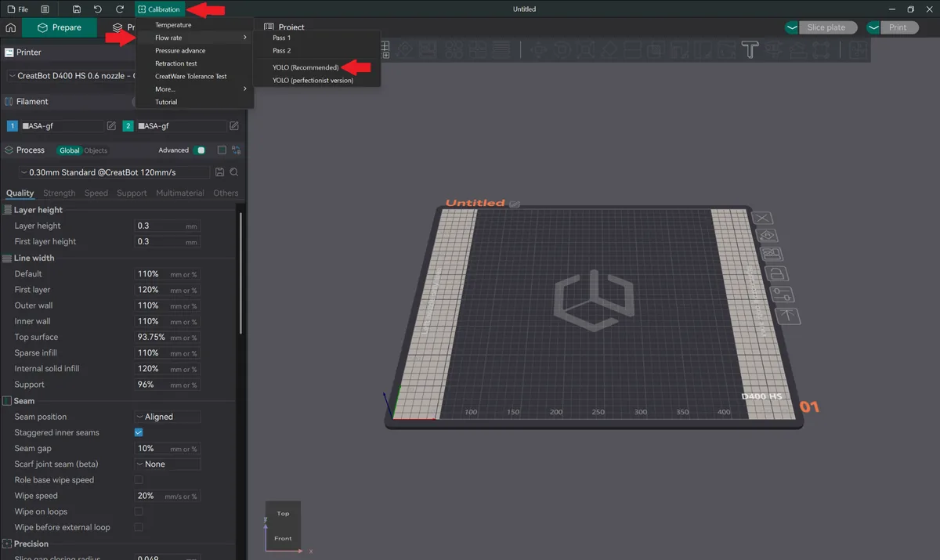940x560 pixels.
Task: Select YOLO (perfectionist version)
Action: click(313, 81)
